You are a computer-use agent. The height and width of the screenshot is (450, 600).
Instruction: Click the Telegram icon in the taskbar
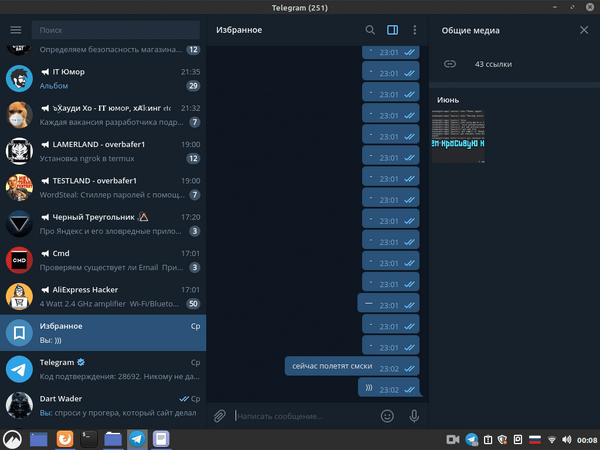[136, 438]
